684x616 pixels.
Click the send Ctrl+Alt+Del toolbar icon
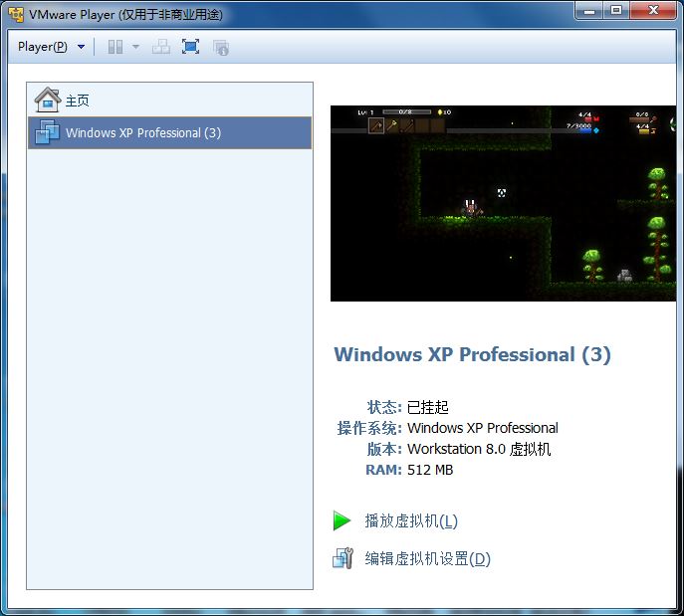tap(161, 47)
